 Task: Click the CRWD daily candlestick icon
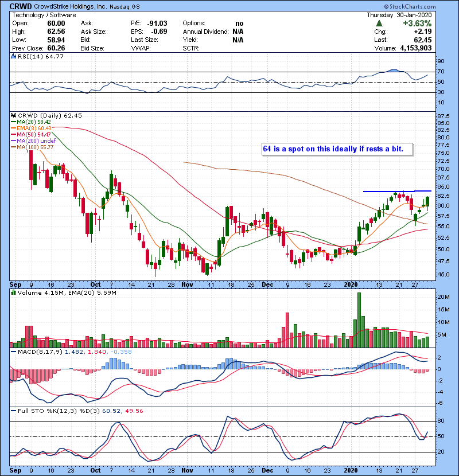pyautogui.click(x=13, y=116)
